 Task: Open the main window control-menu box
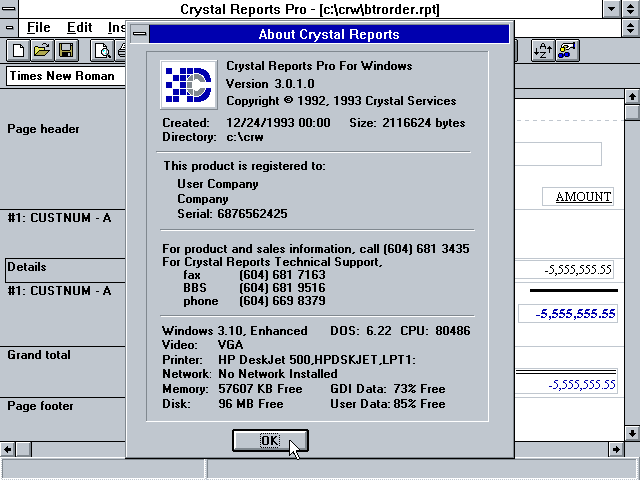click(9, 9)
